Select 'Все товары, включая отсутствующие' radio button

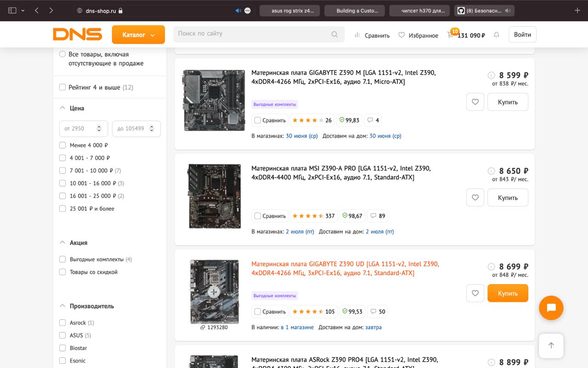click(x=62, y=54)
